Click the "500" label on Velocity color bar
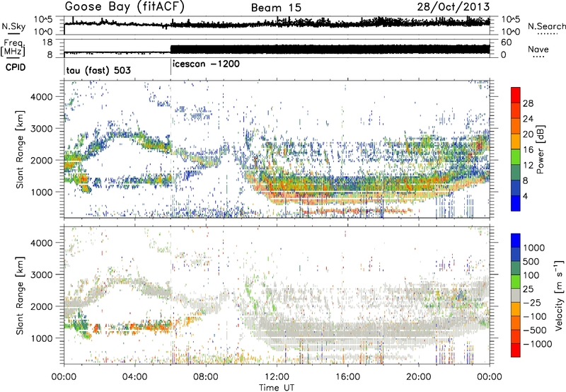The height and width of the screenshot is (392, 566). point(533,261)
